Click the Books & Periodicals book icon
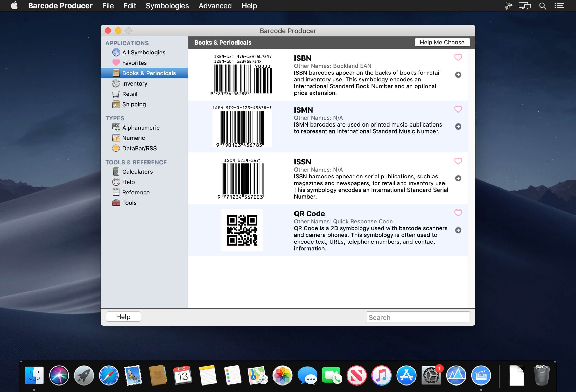Viewport: 576px width, 392px height. 116,73
